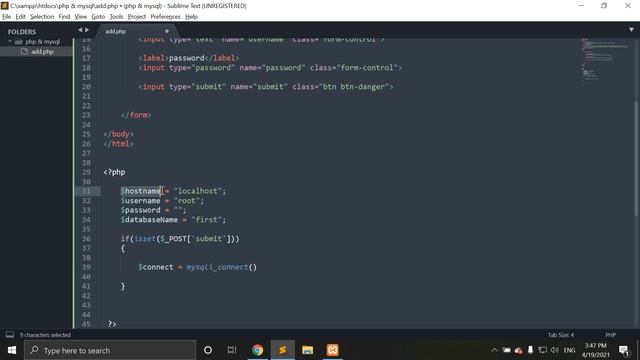The height and width of the screenshot is (360, 640).
Task: Click the '9 characters selected' status text
Action: point(45,335)
